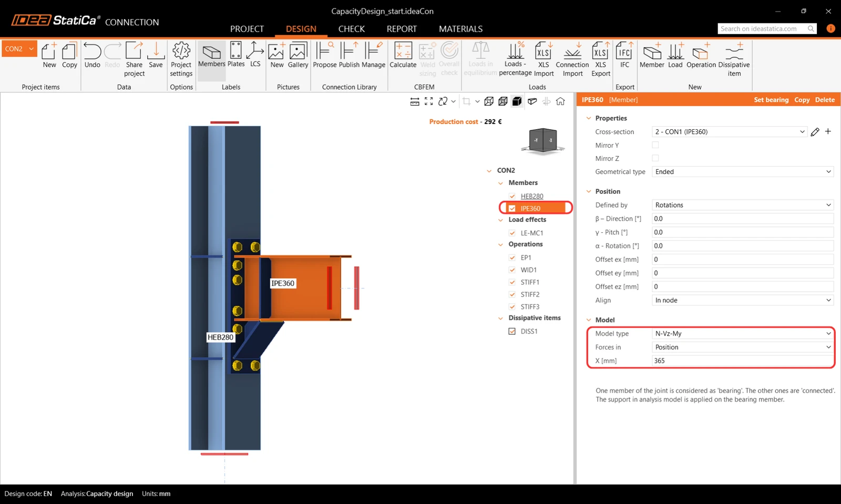Click Propose in Connection Library
This screenshot has height=504, width=841.
pyautogui.click(x=325, y=55)
